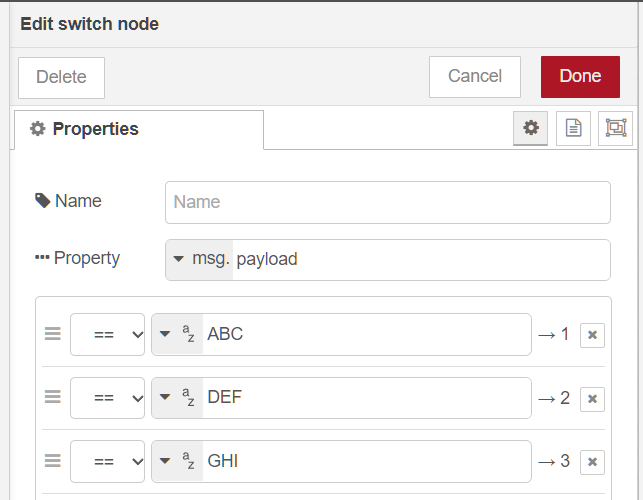
Task: Click the DEF value text field
Action: point(365,398)
